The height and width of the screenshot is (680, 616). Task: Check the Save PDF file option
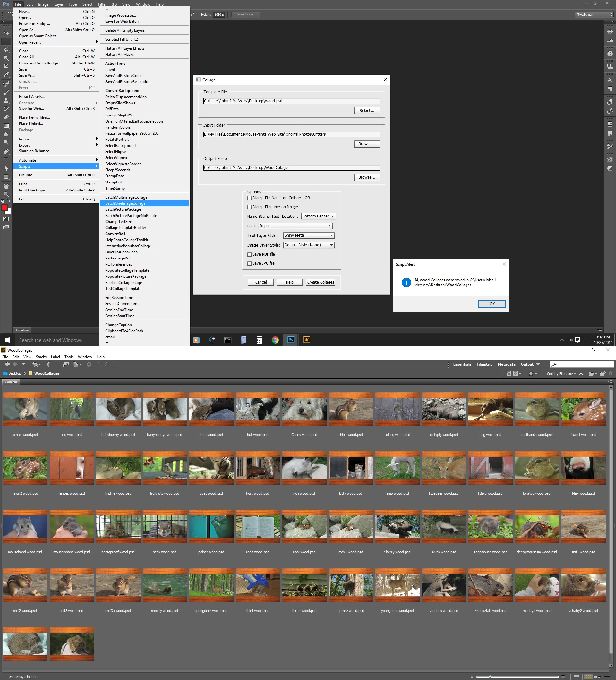[x=249, y=254]
